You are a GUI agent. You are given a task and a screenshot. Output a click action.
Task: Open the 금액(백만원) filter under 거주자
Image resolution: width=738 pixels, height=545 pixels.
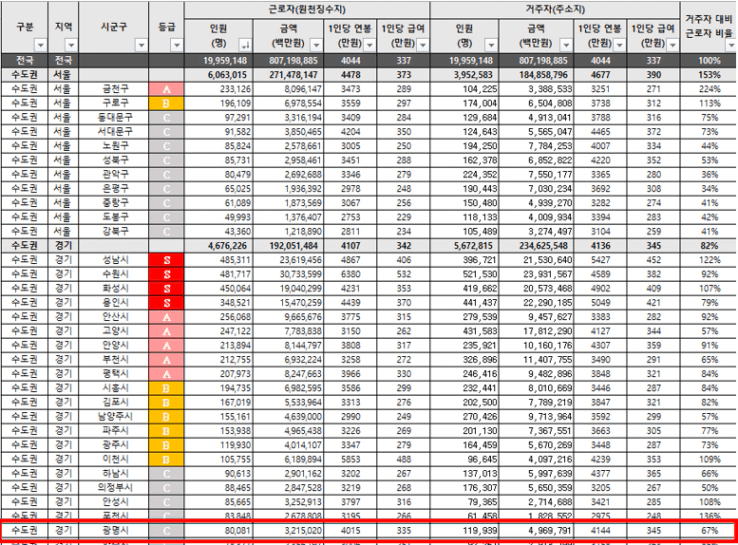click(x=566, y=45)
